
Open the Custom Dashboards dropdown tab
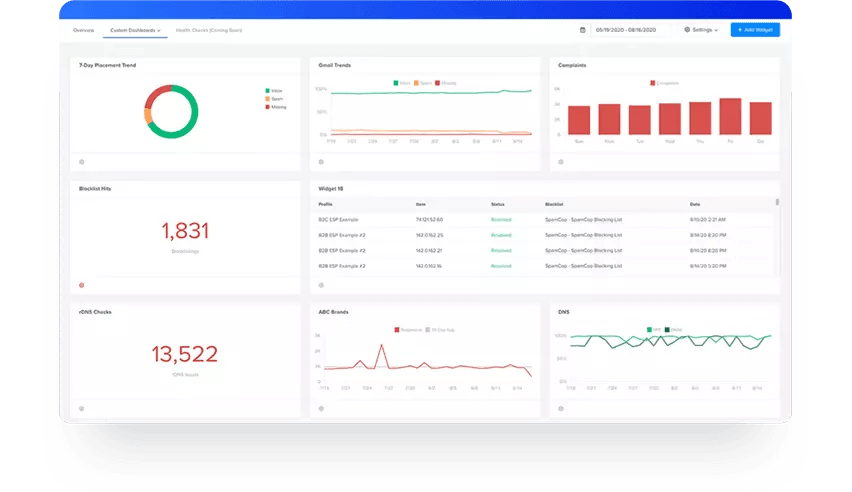pos(135,30)
